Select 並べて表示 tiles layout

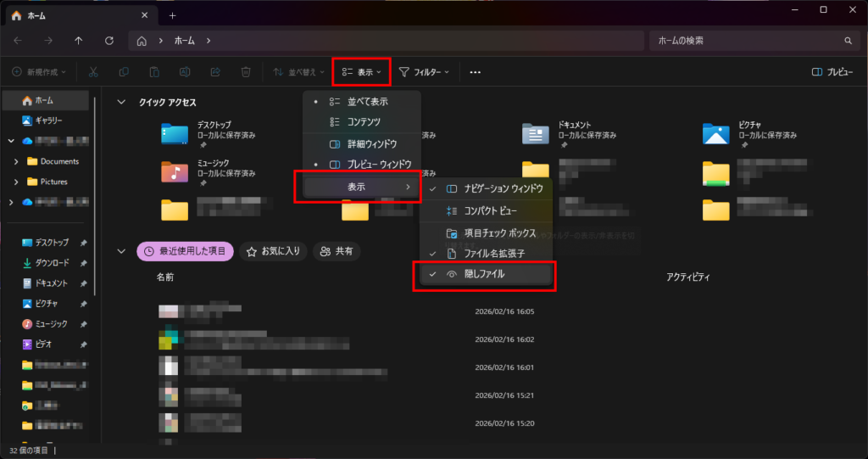pos(362,102)
